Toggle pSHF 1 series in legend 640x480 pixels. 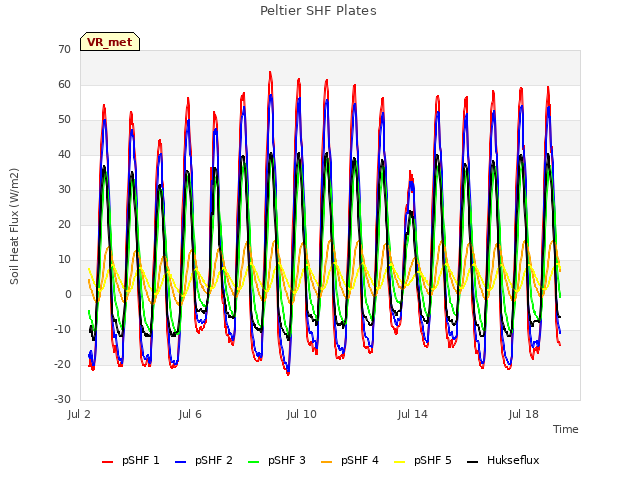(x=131, y=460)
